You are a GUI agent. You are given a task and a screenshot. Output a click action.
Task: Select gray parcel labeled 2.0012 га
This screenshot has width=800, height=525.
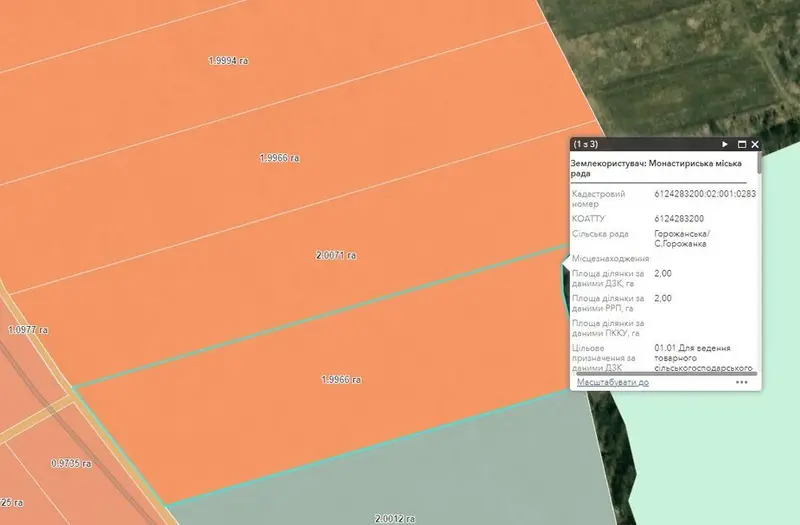click(394, 519)
